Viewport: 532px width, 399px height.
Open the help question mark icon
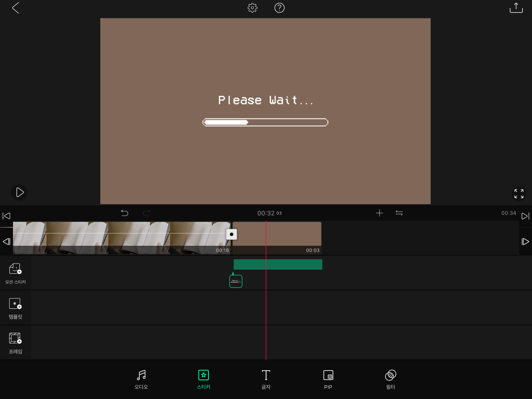coord(279,8)
